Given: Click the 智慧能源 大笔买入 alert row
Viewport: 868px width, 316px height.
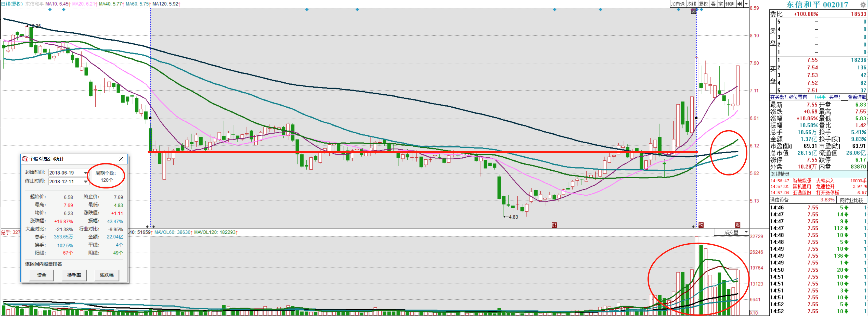Looking at the screenshot, I should point(819,181).
